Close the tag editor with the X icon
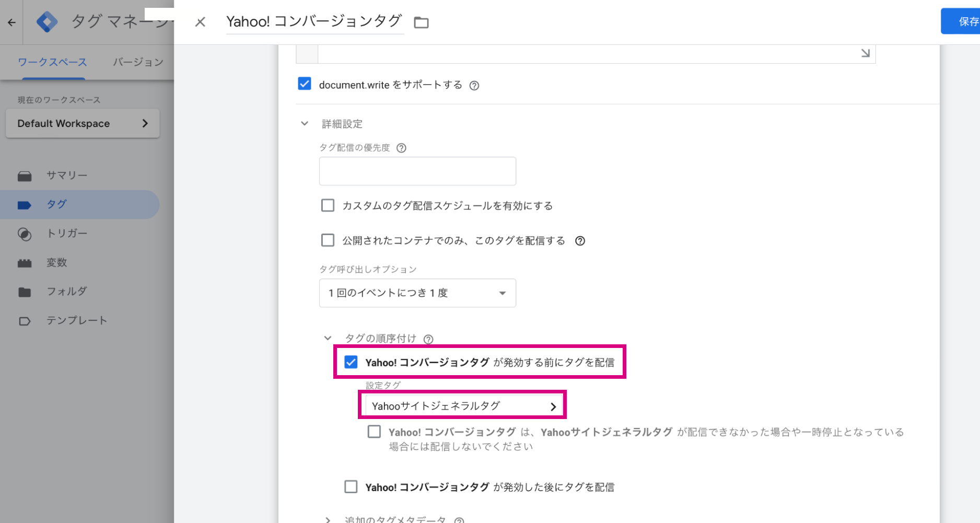Screen dimensions: 980x523 click(x=200, y=22)
